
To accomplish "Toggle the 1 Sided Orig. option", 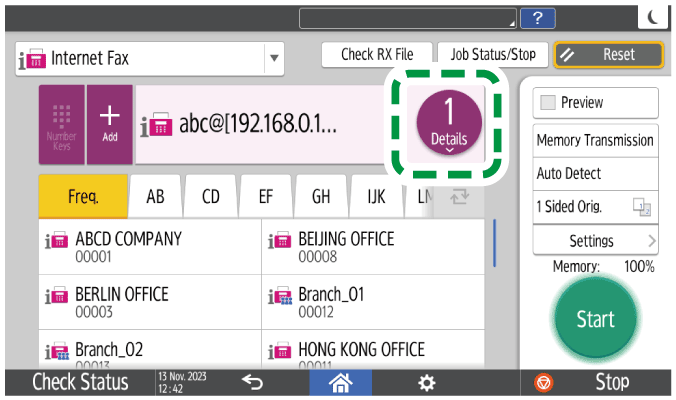I will (x=595, y=207).
